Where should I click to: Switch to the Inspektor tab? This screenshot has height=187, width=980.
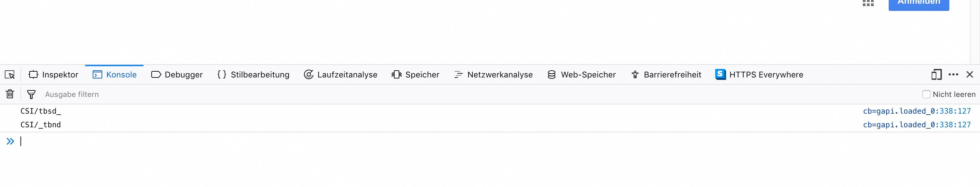(53, 75)
